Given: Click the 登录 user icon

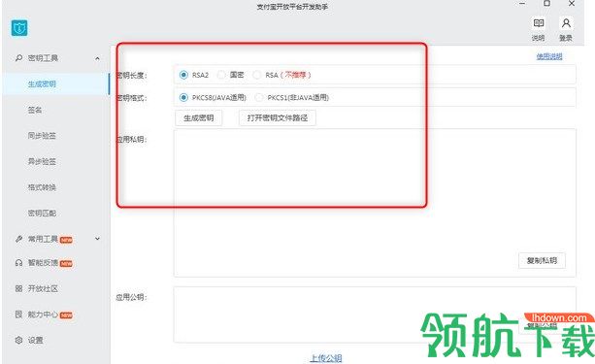Looking at the screenshot, I should pos(566,23).
